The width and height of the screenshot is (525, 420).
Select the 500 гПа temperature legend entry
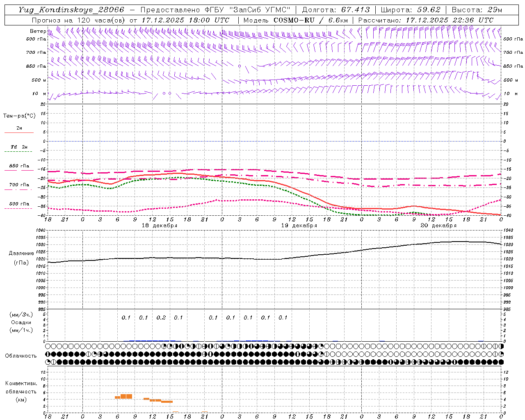click(x=19, y=204)
